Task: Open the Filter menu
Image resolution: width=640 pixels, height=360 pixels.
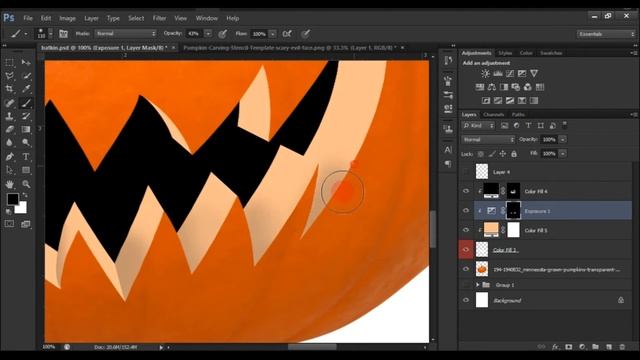Action: [159, 18]
